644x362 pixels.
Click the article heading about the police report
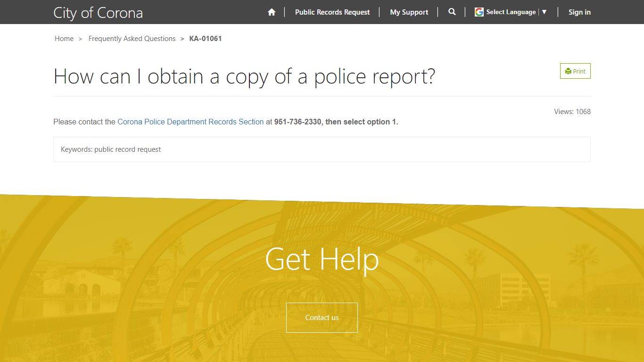(x=244, y=76)
